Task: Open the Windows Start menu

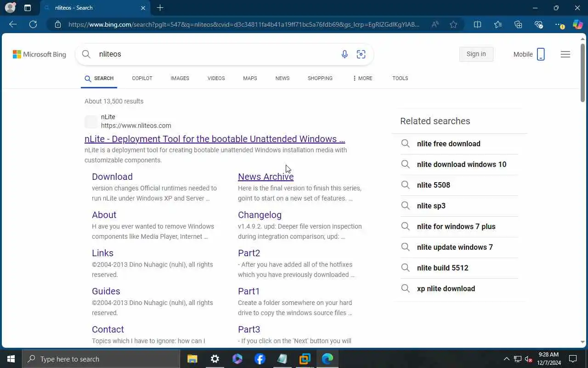Action: (11, 359)
